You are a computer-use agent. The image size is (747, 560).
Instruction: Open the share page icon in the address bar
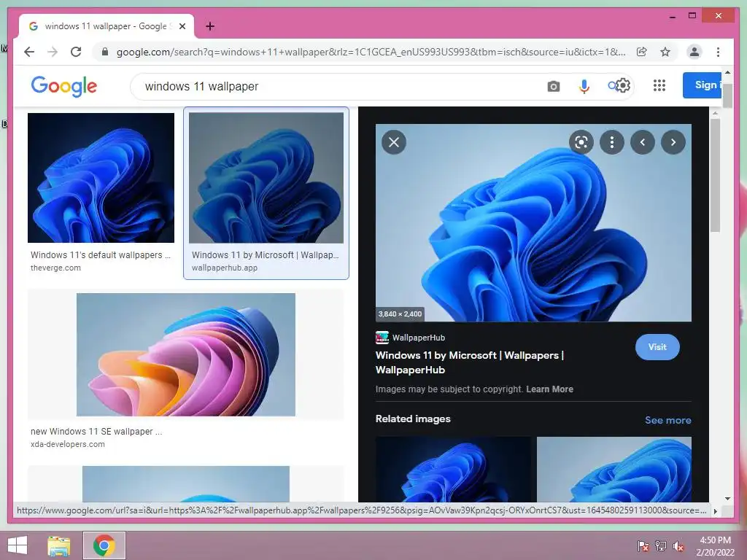coord(642,52)
